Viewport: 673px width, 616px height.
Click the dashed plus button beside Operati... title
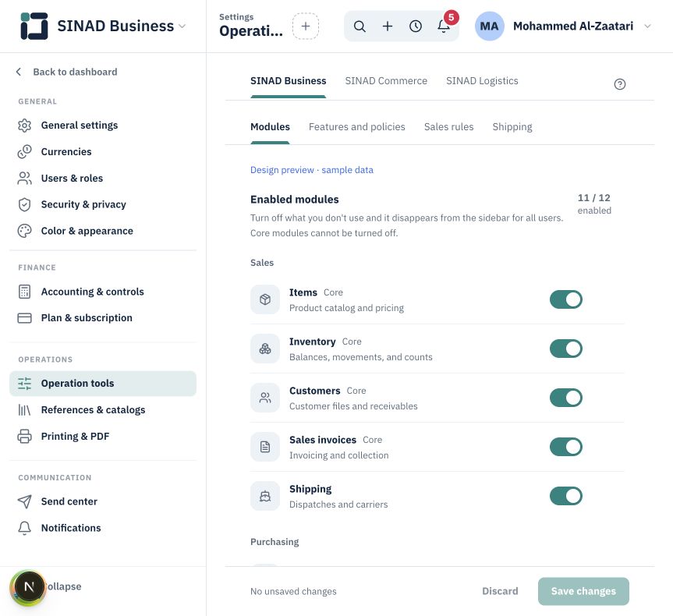tap(306, 27)
